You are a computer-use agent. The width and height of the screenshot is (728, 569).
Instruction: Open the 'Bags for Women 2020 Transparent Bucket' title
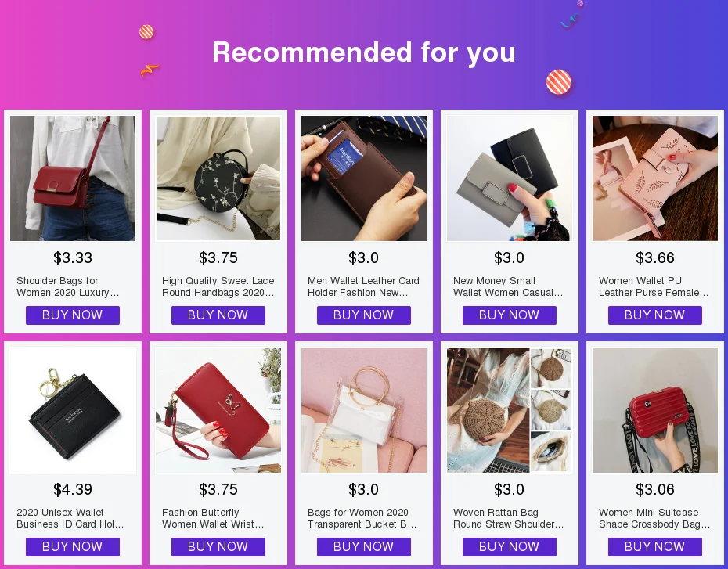coord(362,518)
